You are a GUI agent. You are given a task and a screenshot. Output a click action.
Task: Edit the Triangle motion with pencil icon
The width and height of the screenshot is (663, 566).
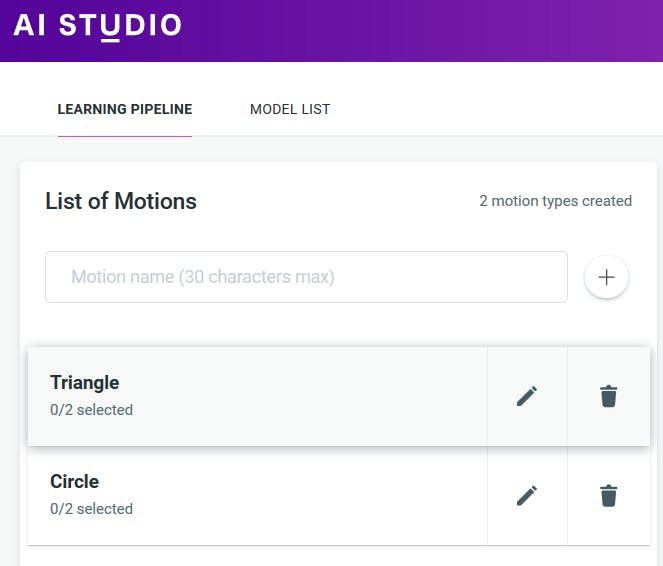pos(527,396)
